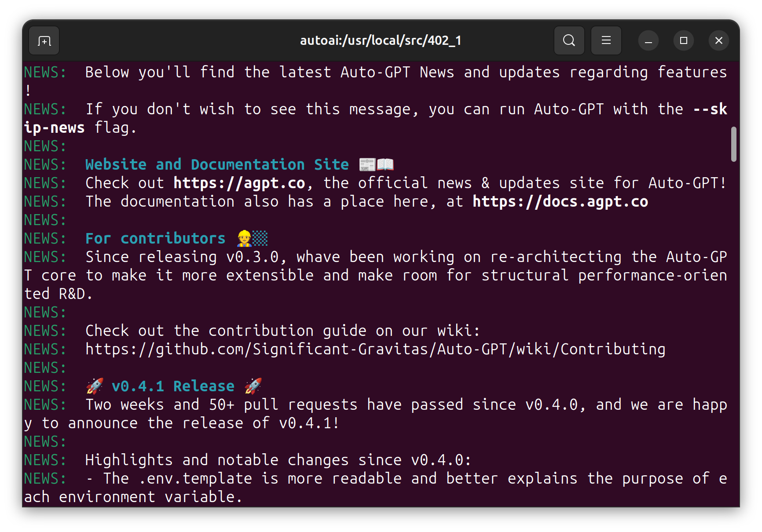Click the 'Website and Documentation Site' heading
Image resolution: width=762 pixels, height=532 pixels.
coord(217,164)
